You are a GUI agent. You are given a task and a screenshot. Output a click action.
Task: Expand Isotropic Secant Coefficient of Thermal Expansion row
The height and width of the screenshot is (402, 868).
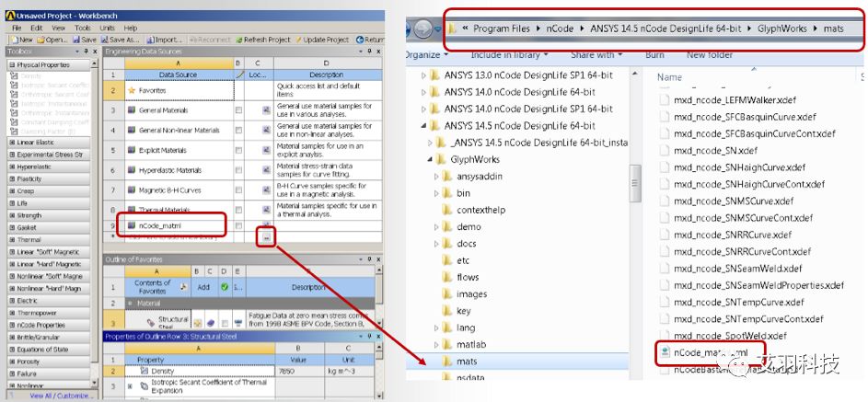131,386
